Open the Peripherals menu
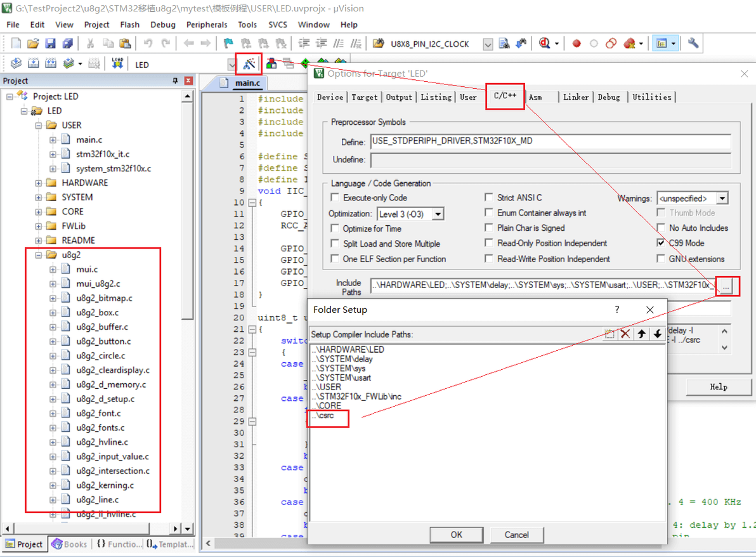The width and height of the screenshot is (756, 557). pos(206,25)
